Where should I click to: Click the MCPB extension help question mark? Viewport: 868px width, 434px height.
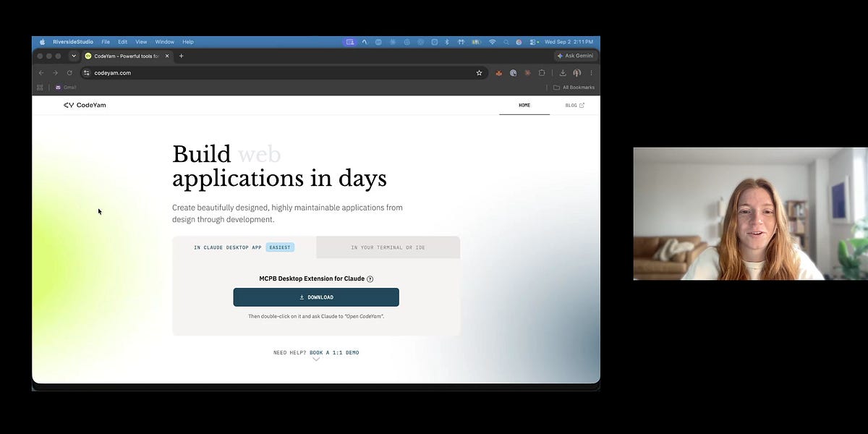pos(370,278)
